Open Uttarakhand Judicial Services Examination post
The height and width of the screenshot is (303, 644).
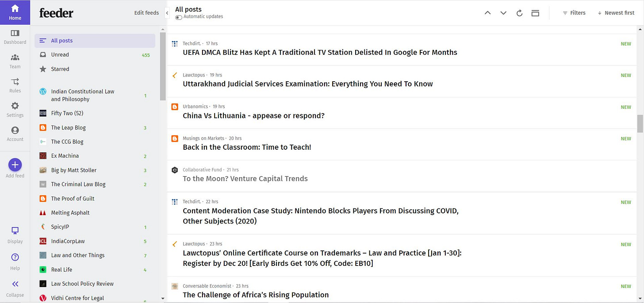click(308, 84)
